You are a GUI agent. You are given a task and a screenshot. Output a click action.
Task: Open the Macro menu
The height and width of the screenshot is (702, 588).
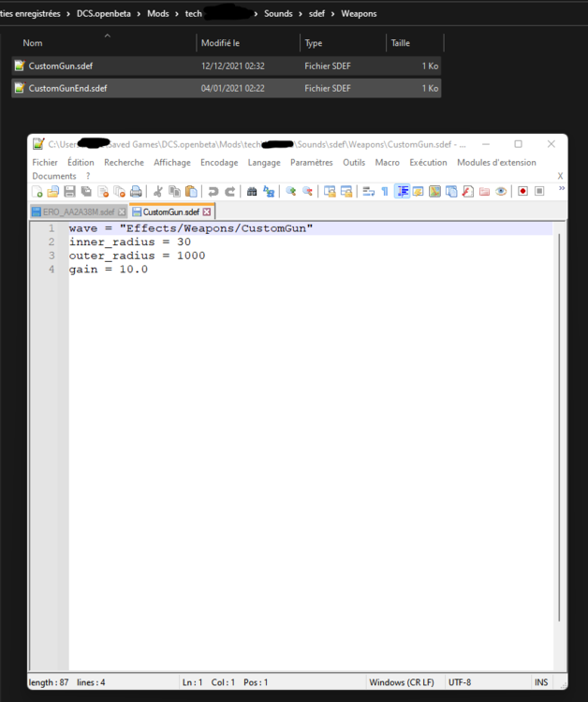(x=388, y=163)
